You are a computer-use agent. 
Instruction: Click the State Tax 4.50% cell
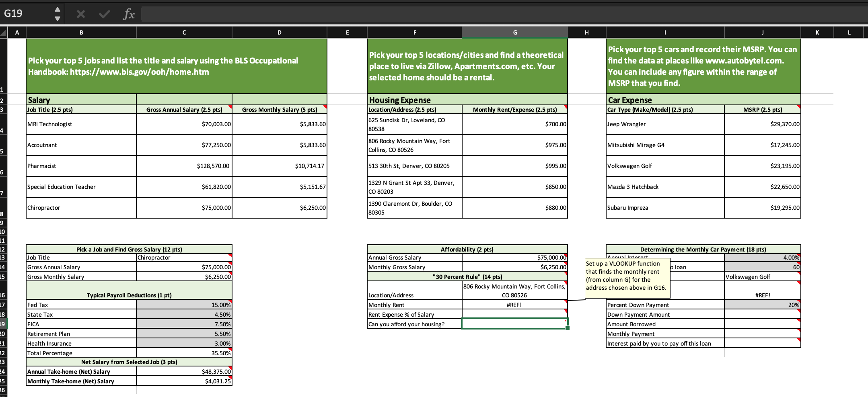click(184, 315)
